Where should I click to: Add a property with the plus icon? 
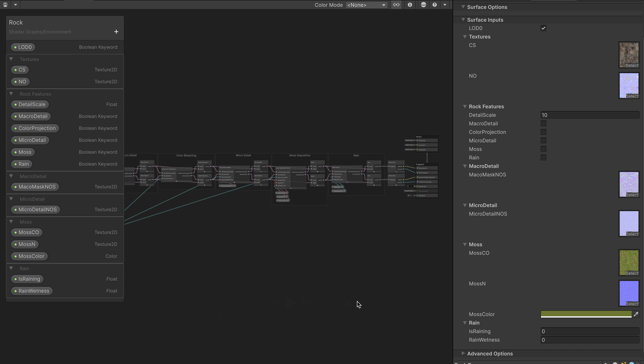(x=116, y=32)
